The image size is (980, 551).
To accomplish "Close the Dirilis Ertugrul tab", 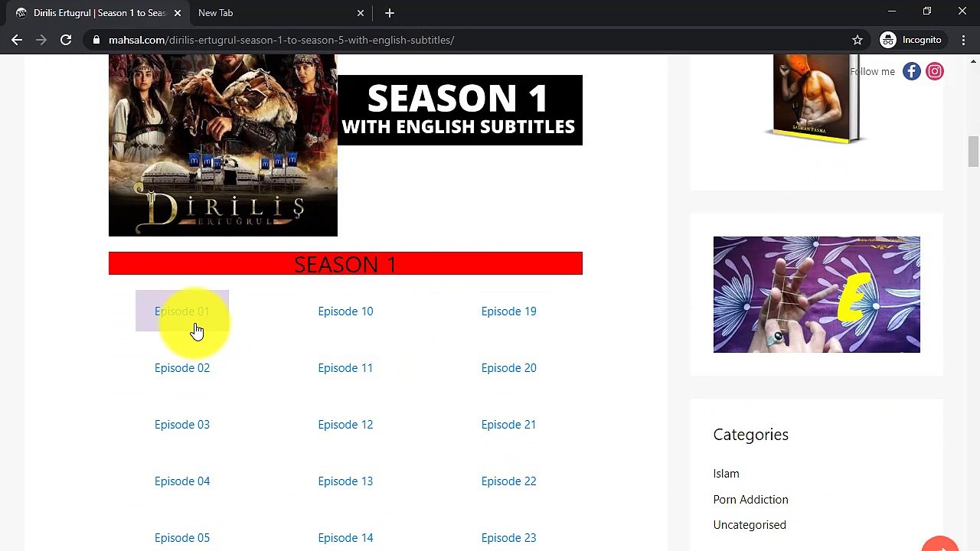I will 178,13.
